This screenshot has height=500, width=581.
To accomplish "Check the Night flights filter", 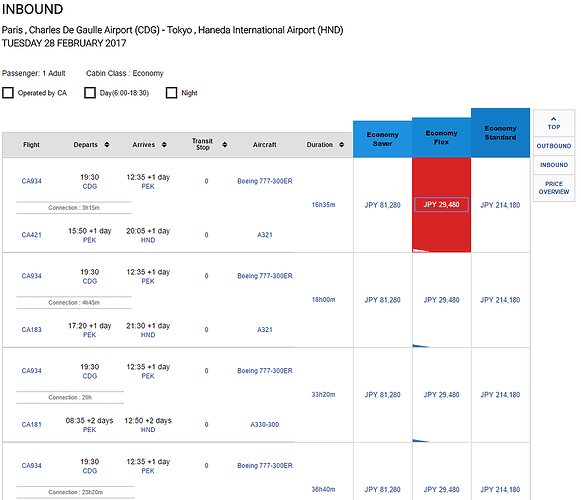I will point(171,93).
